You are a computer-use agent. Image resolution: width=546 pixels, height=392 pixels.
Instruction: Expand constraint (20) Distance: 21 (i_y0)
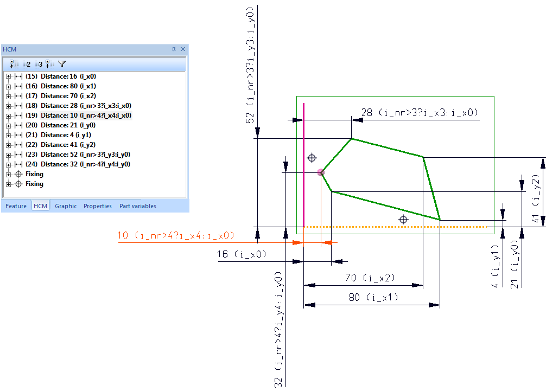(8, 125)
